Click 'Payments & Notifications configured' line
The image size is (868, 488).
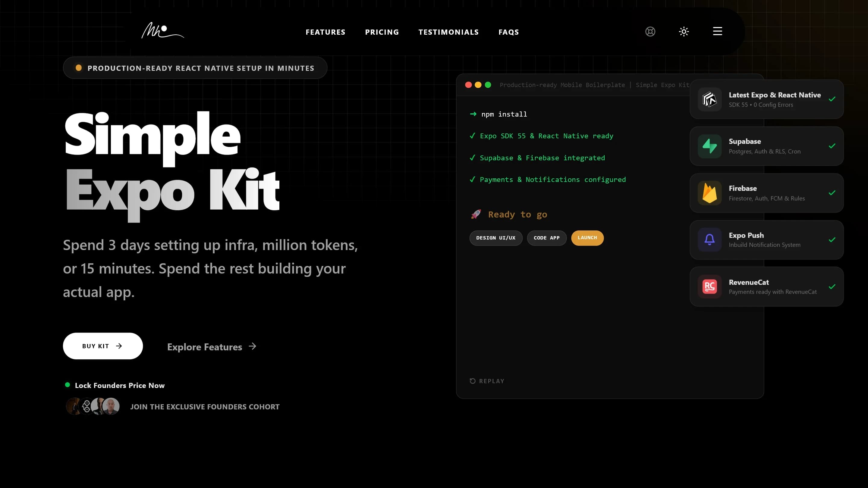coord(548,180)
